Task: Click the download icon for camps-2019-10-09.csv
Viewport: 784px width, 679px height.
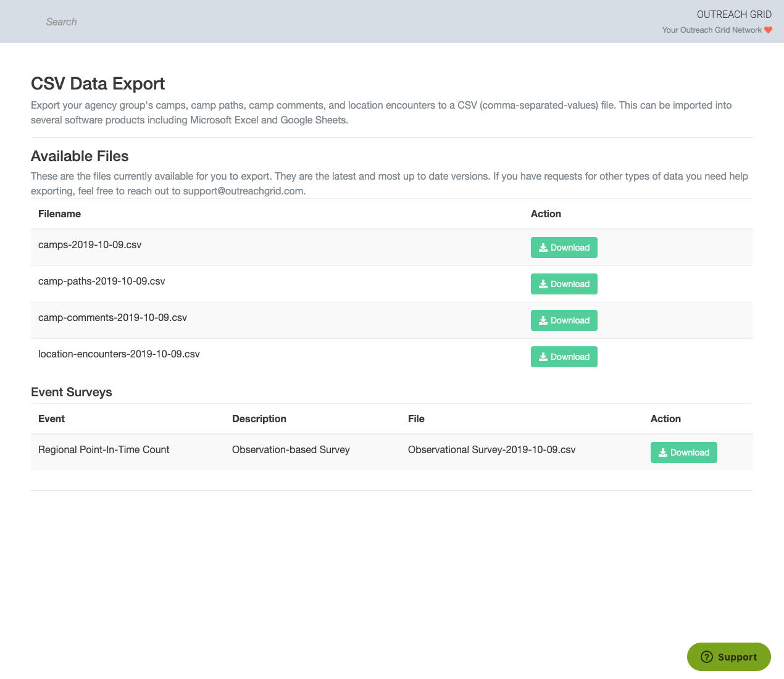Action: 543,248
